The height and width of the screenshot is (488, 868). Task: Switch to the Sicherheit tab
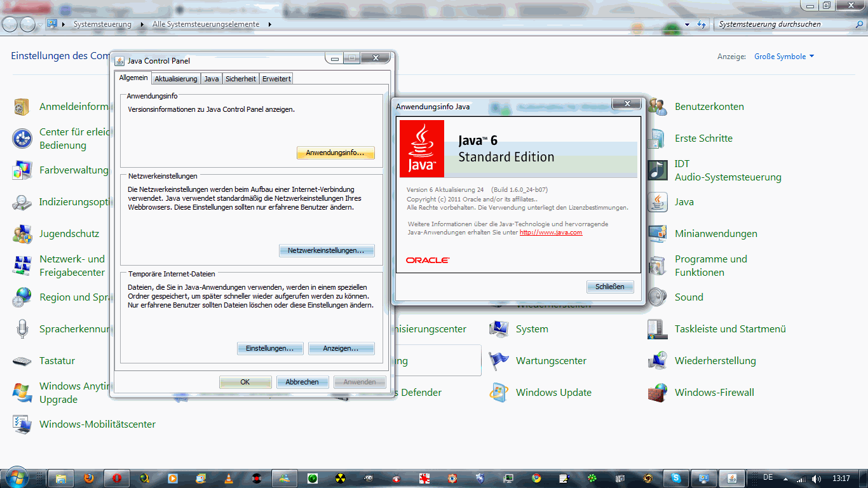241,79
